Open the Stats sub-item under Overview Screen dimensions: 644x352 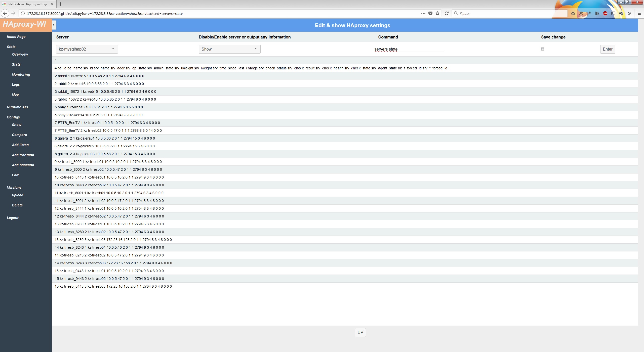16,64
